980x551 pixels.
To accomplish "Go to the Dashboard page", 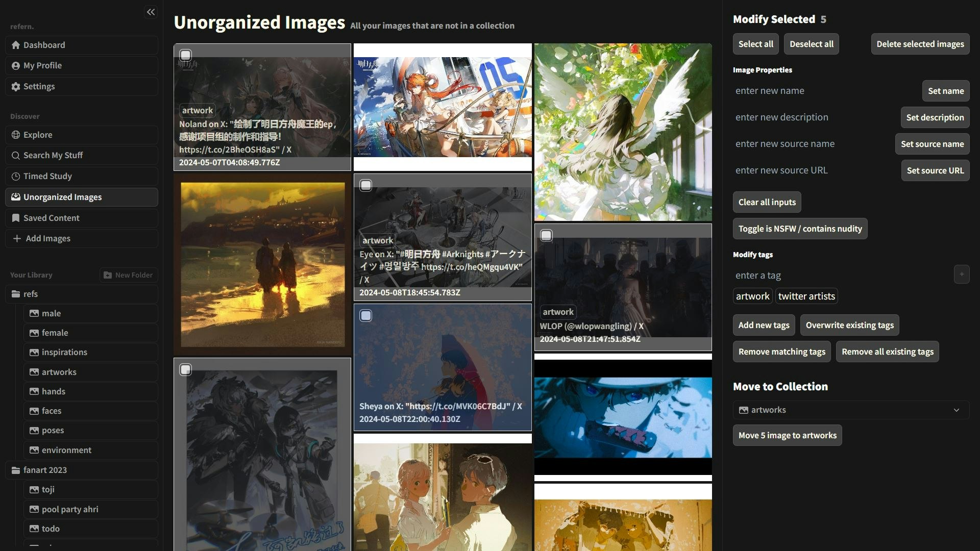I will (44, 45).
